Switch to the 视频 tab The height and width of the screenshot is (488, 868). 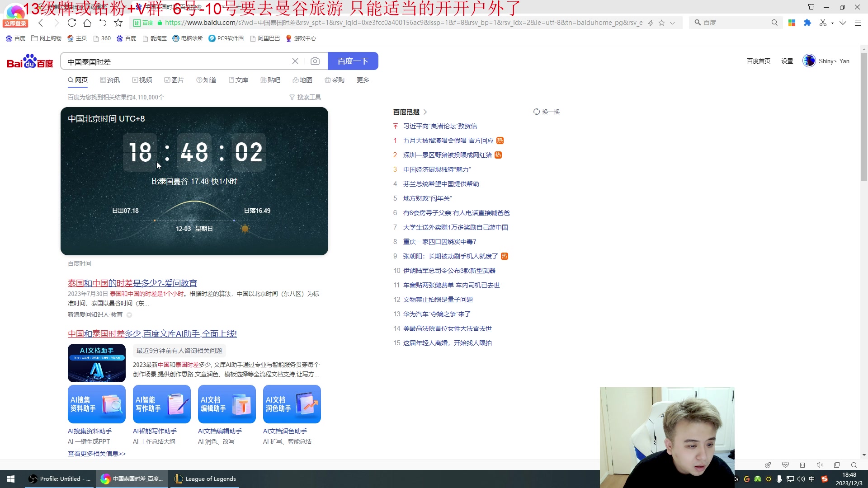coord(142,80)
